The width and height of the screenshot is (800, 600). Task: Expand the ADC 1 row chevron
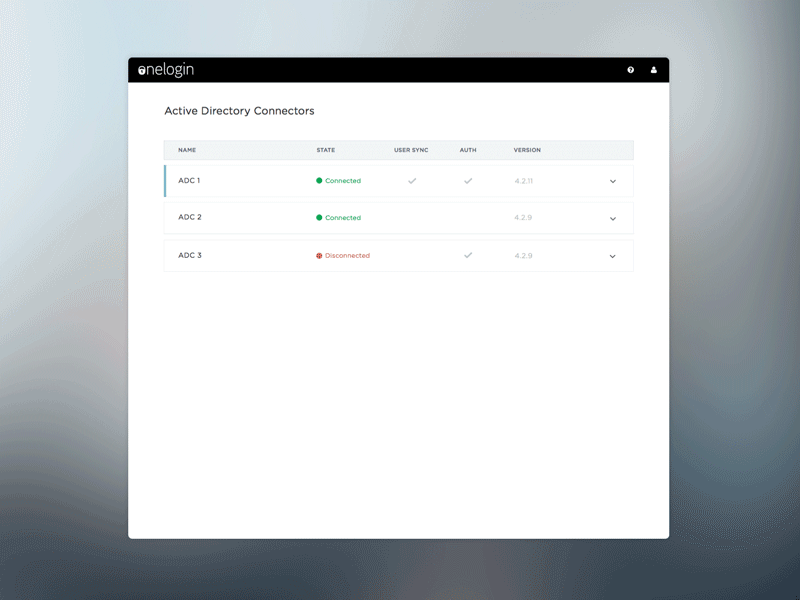pyautogui.click(x=612, y=181)
